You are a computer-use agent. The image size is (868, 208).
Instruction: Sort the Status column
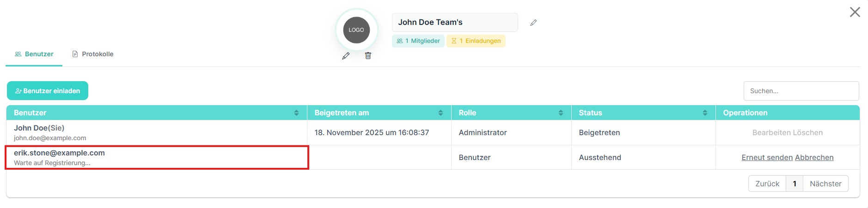(705, 113)
